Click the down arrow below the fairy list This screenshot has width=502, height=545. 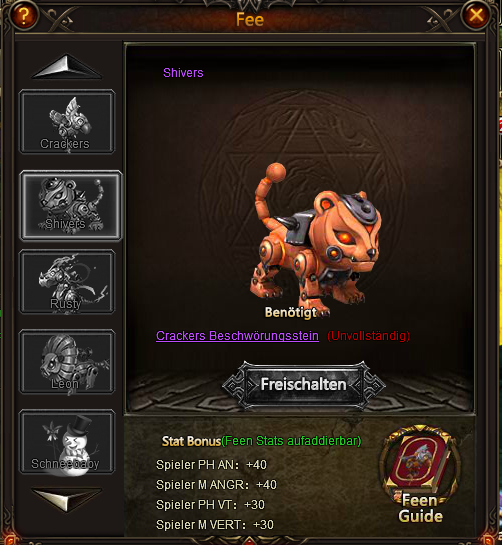(67, 499)
